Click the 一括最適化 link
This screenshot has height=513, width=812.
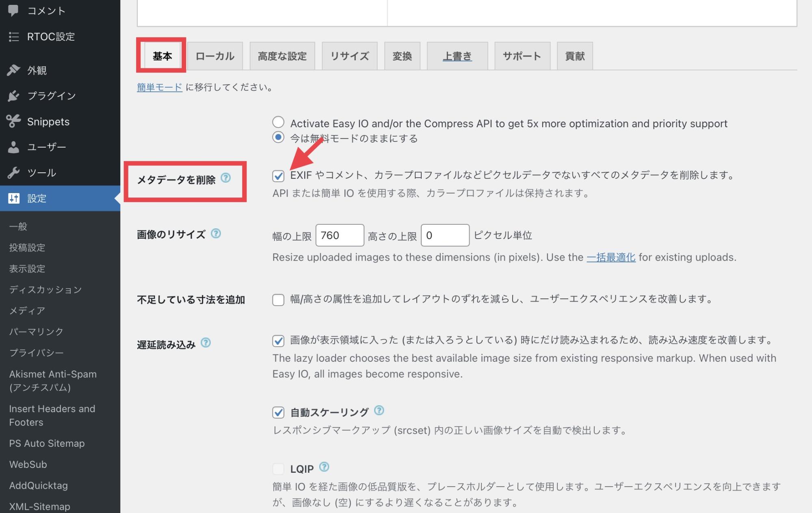pos(611,257)
